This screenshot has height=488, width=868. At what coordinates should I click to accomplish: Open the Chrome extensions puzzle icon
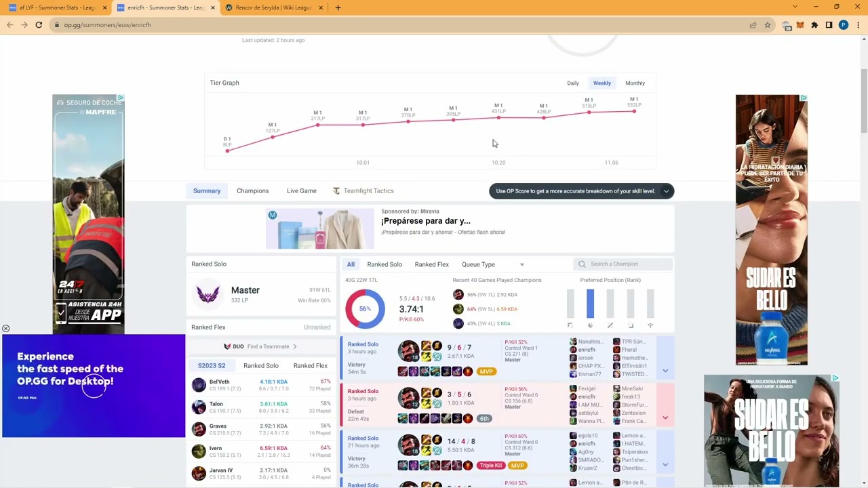(x=814, y=25)
